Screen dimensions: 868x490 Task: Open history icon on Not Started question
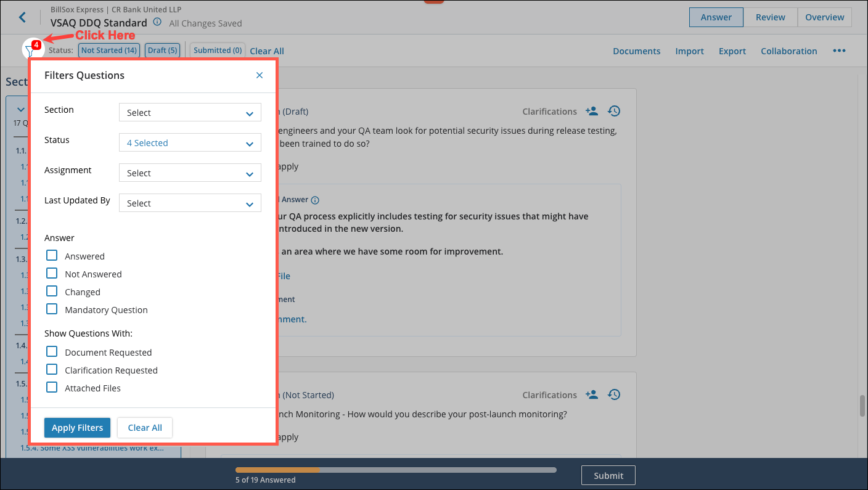pos(613,395)
